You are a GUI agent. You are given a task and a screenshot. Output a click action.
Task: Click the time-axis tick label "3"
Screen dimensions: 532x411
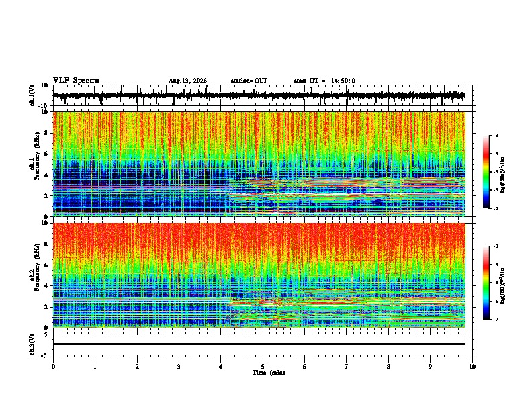179,367
